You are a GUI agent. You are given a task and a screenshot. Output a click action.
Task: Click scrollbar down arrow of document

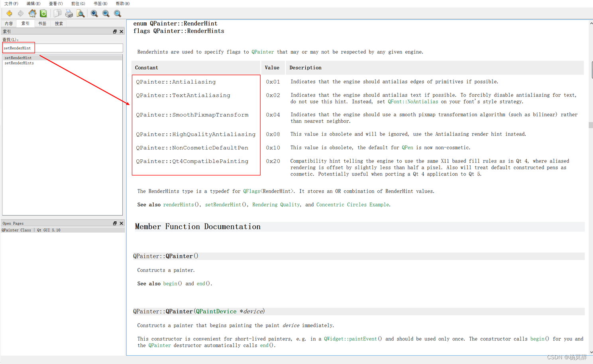(591, 352)
